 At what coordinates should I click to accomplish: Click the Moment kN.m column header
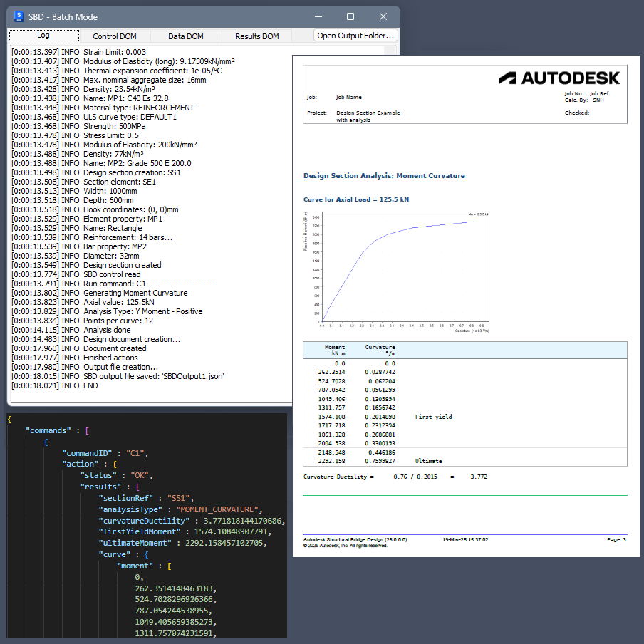click(x=335, y=350)
